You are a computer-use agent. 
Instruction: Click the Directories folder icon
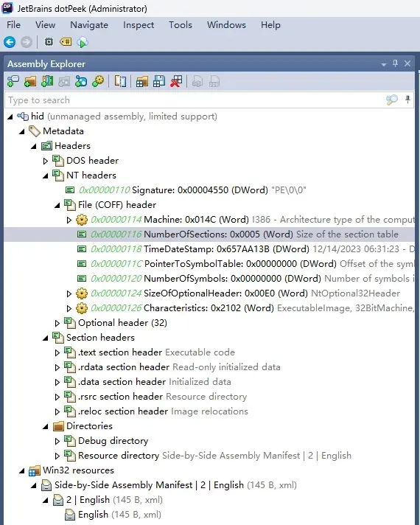coord(58,426)
